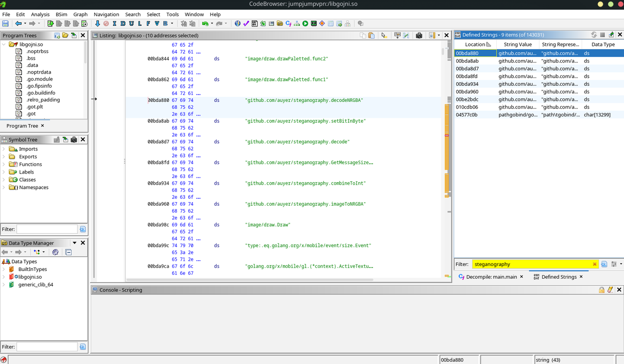Click the Console clear pencil icon
This screenshot has width=624, height=364.
pos(610,289)
